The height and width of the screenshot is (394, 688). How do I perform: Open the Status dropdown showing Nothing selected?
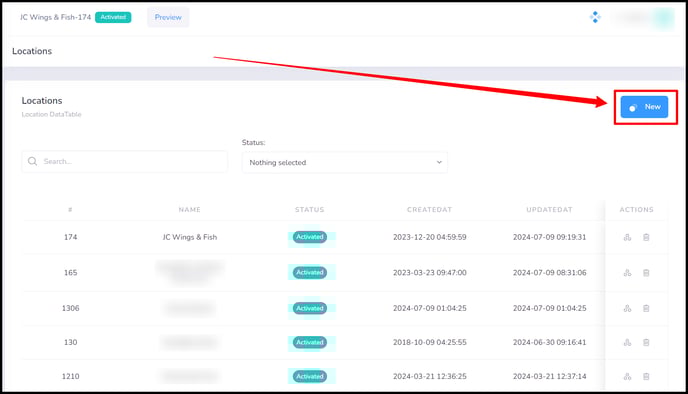(344, 162)
